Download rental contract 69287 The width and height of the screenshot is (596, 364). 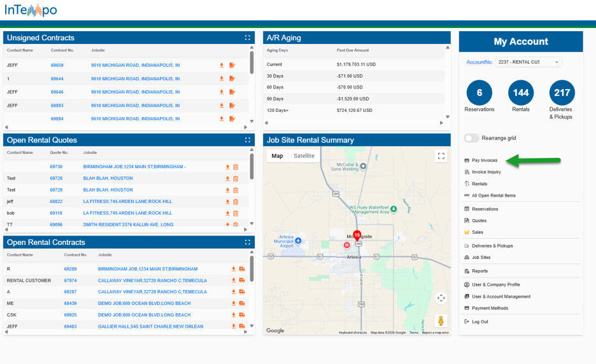tap(234, 292)
